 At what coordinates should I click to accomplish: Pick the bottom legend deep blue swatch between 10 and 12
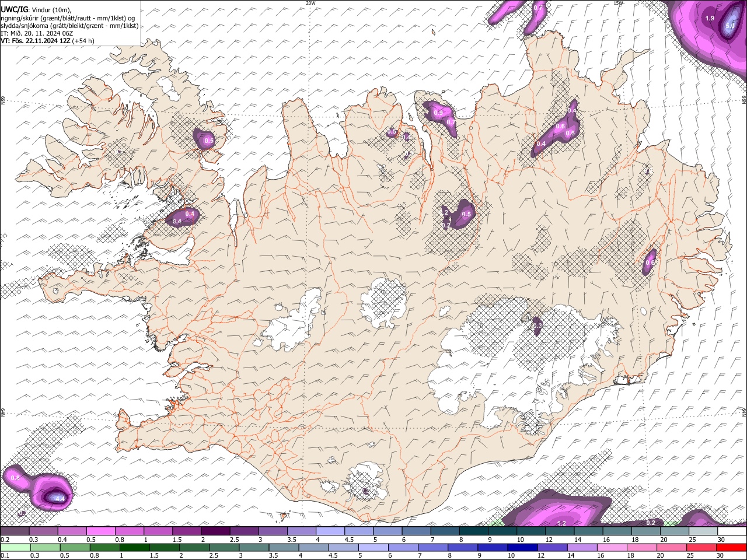522,547
